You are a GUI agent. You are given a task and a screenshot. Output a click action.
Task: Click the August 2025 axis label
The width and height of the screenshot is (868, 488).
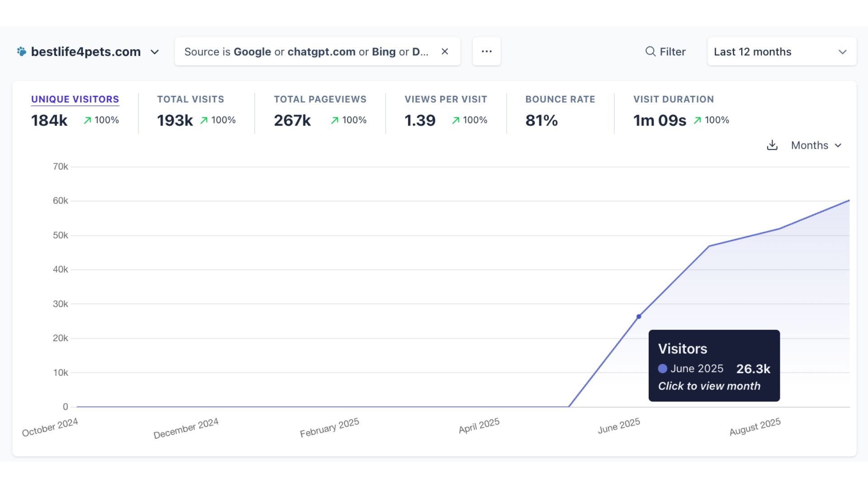pyautogui.click(x=755, y=427)
